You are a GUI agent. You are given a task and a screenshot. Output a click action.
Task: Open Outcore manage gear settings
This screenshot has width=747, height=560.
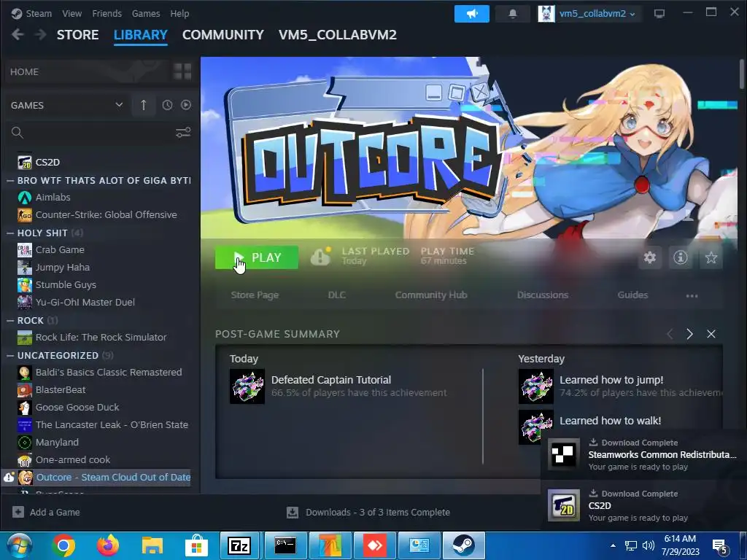coord(650,257)
